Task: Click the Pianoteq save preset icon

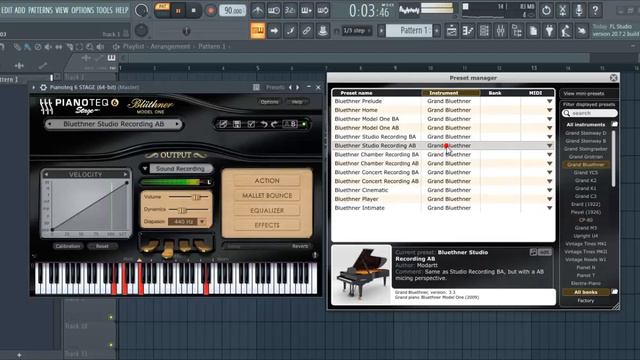Action: (x=237, y=124)
